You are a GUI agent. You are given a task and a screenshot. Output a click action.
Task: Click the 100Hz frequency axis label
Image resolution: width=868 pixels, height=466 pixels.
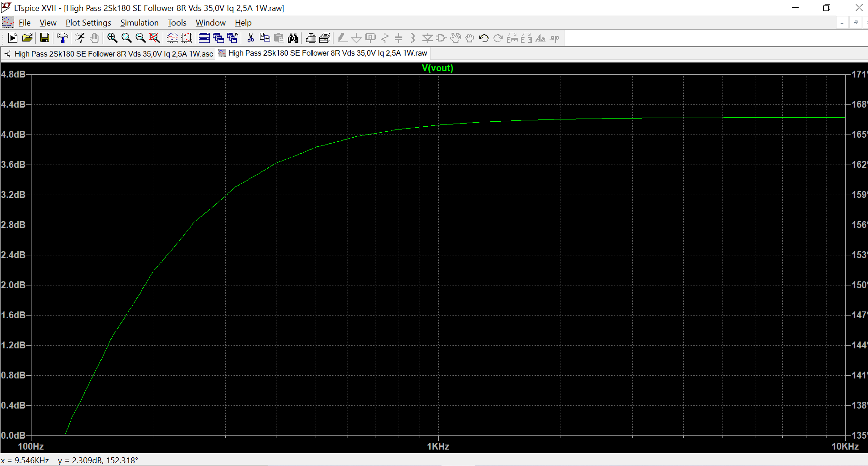tap(31, 446)
